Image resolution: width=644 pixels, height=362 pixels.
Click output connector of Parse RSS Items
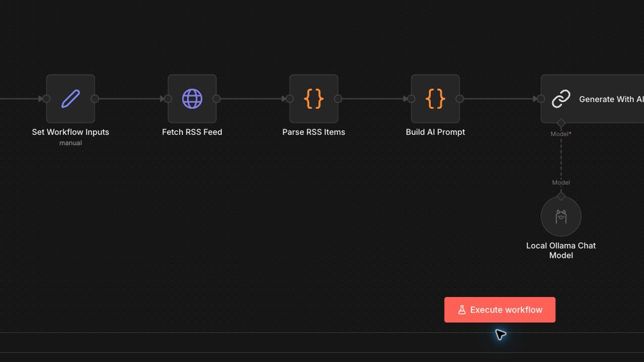click(338, 99)
